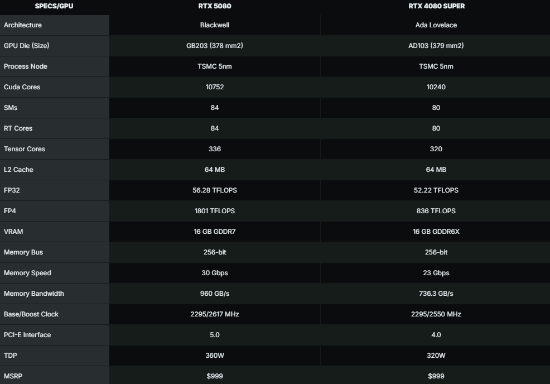Image resolution: width=550 pixels, height=384 pixels.
Task: Click the Blackwell architecture cell
Action: 215,25
